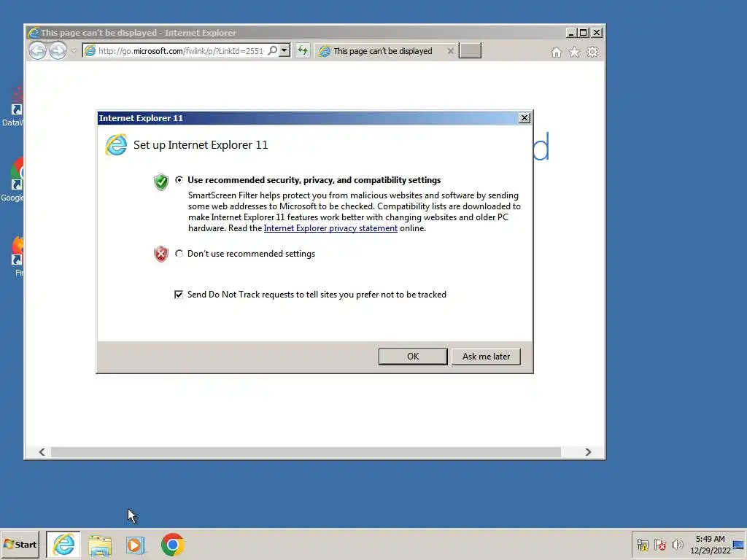Viewport: 747px width, 560px height.
Task: Click the Show desktop button in tray
Action: [x=739, y=545]
